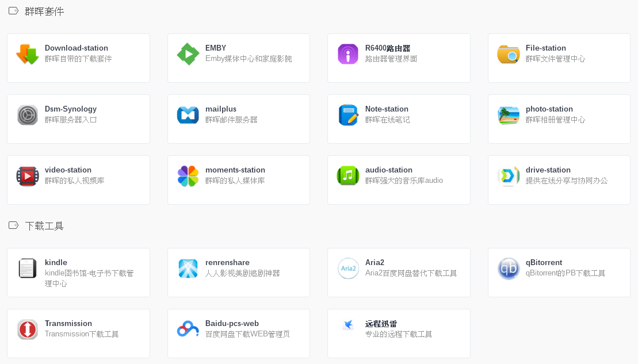Click the video-station film play icon
Screen dimensions: 638x364
27,176
